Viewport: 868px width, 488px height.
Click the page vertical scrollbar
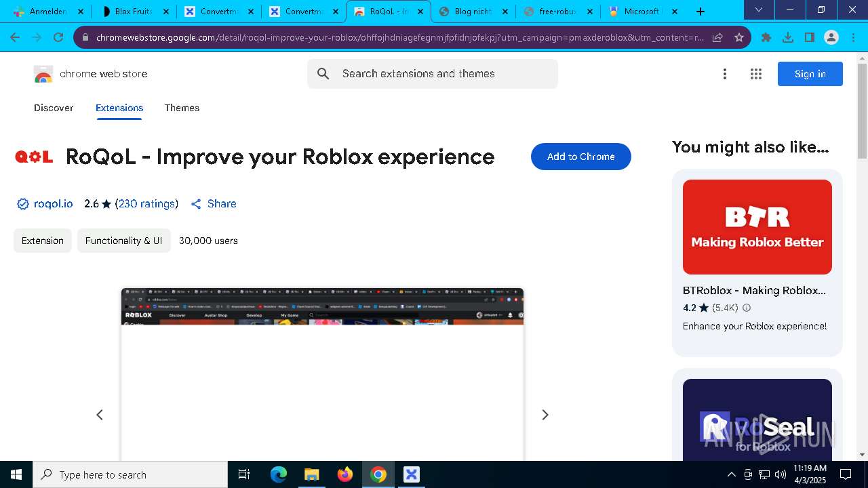[x=862, y=112]
